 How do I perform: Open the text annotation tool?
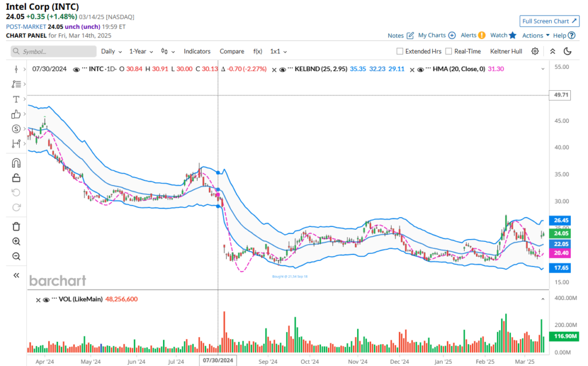tap(16, 99)
